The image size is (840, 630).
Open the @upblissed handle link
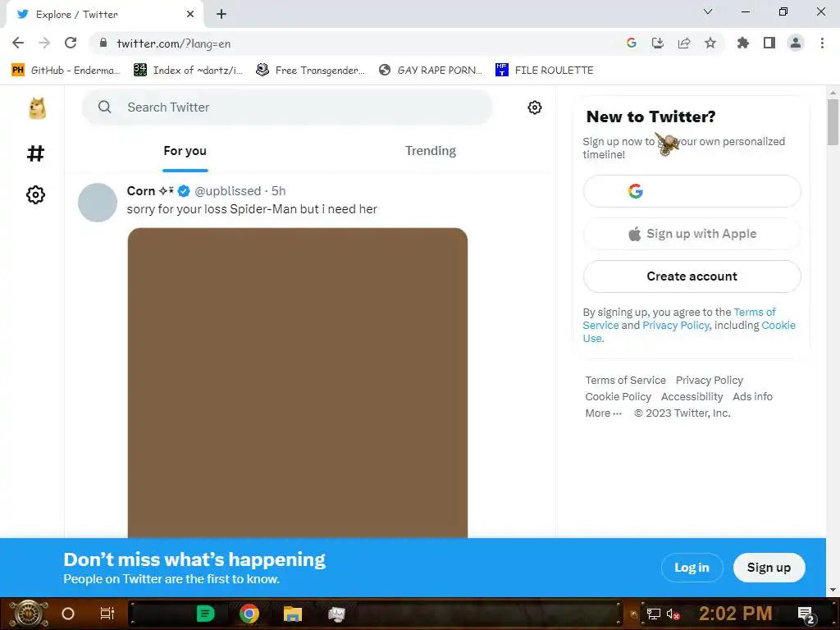pyautogui.click(x=228, y=190)
